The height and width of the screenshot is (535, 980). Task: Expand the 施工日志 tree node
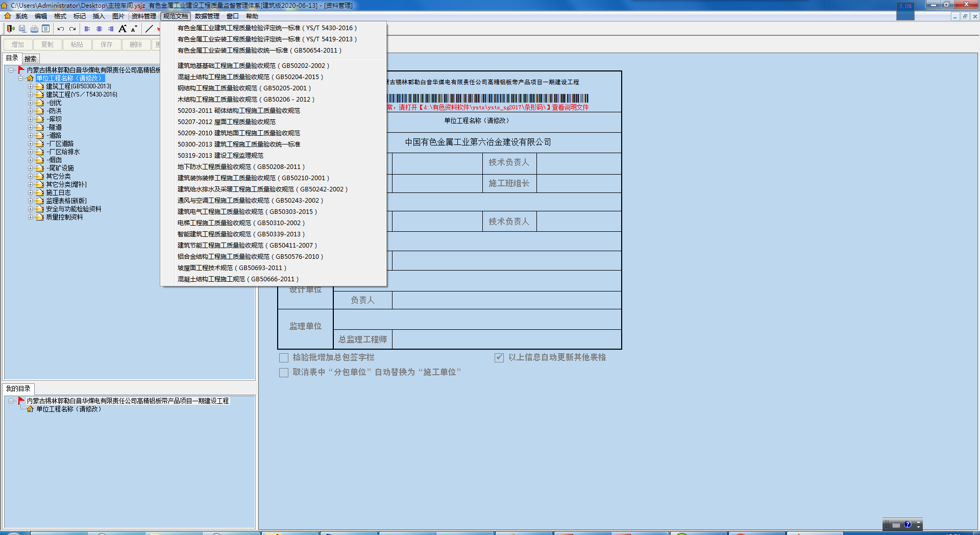pos(30,193)
